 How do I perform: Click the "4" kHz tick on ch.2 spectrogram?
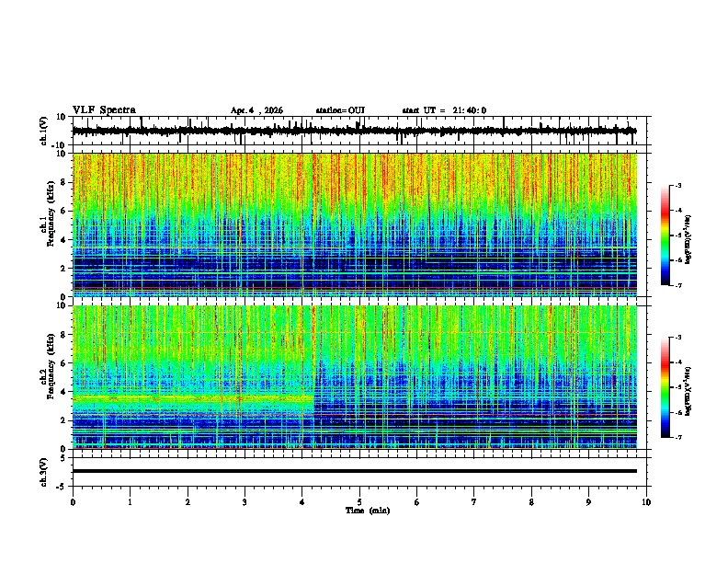[64, 392]
